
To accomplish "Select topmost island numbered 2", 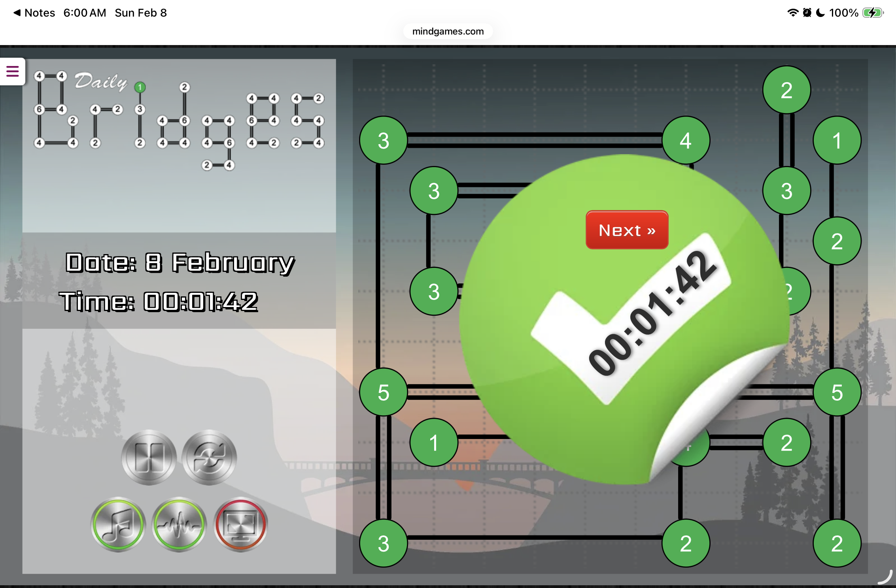I will point(786,90).
